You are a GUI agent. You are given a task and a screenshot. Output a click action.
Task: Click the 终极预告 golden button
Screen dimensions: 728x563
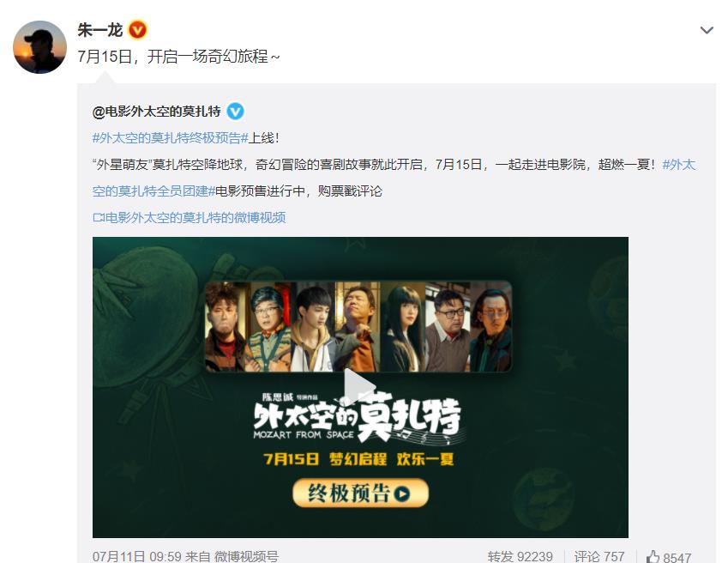(360, 493)
